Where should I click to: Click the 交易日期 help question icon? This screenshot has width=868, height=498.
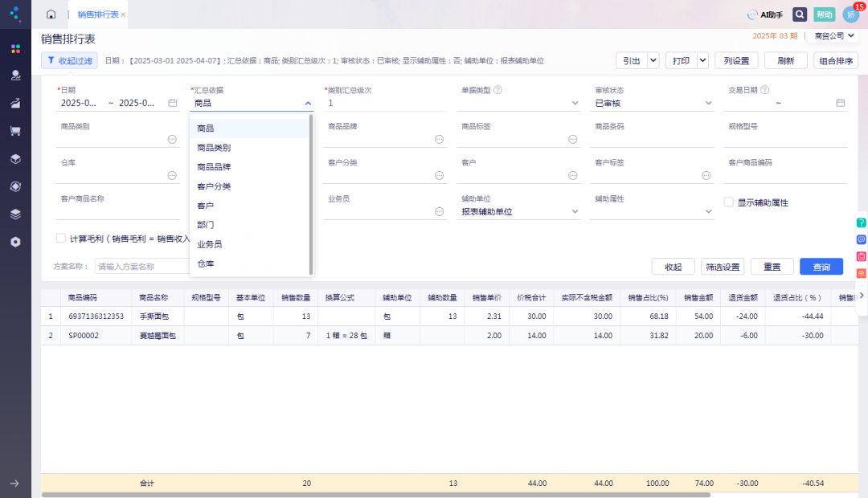click(765, 90)
